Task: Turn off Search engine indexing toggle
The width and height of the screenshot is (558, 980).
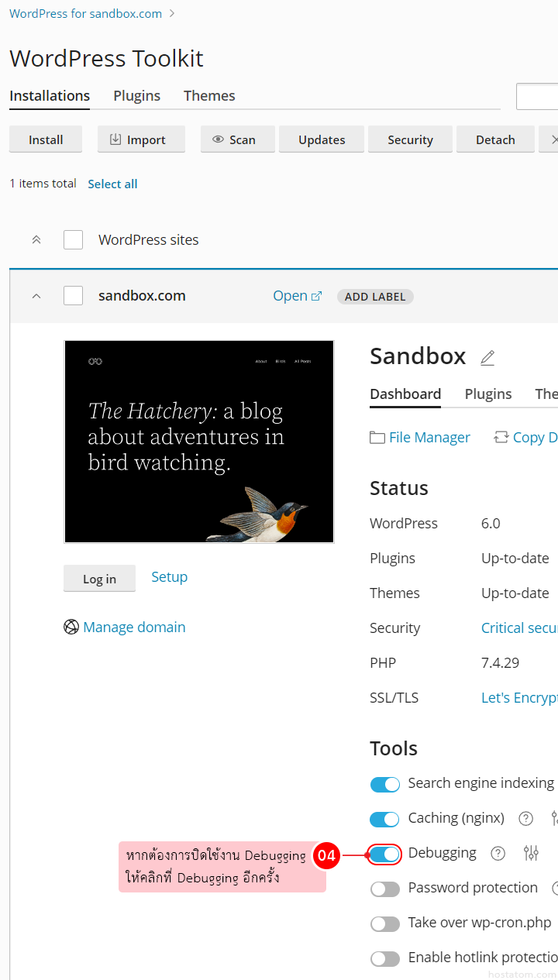Action: coord(385,784)
